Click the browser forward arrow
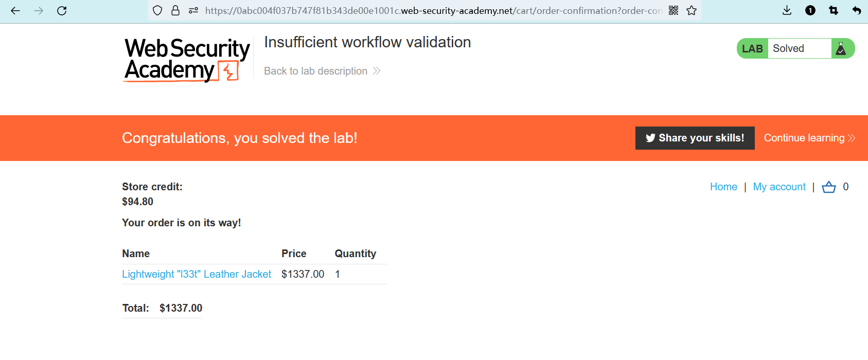This screenshot has width=868, height=360. [39, 11]
